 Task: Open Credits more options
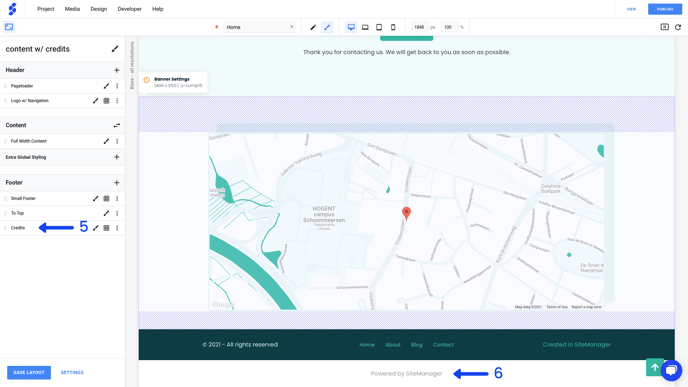(x=117, y=228)
